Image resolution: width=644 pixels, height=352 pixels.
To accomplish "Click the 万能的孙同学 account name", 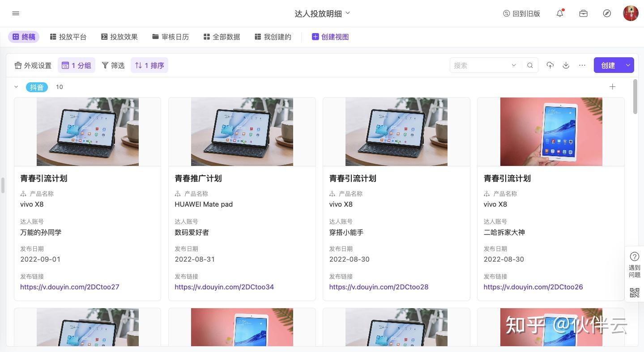I will (x=41, y=232).
